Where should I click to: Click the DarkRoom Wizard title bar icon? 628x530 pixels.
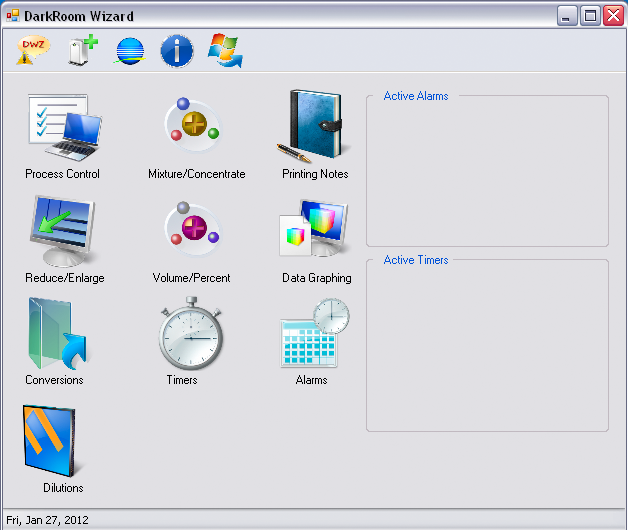coord(13,16)
